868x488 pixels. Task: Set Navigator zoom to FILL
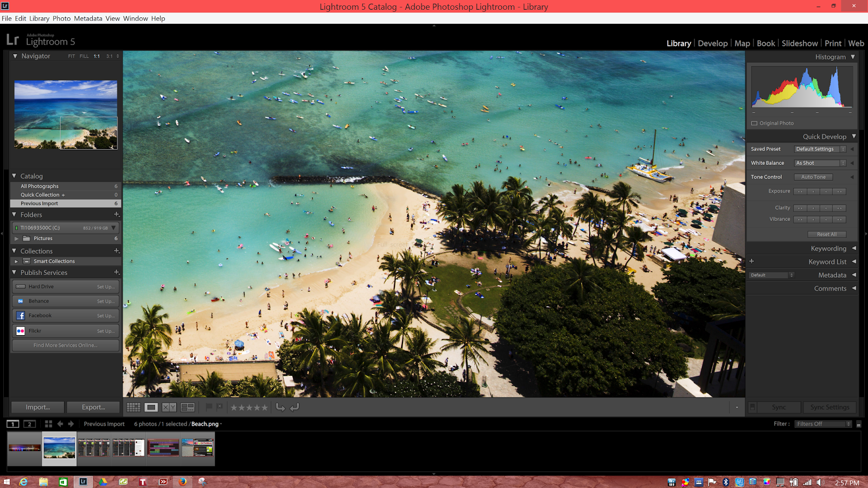coord(84,56)
